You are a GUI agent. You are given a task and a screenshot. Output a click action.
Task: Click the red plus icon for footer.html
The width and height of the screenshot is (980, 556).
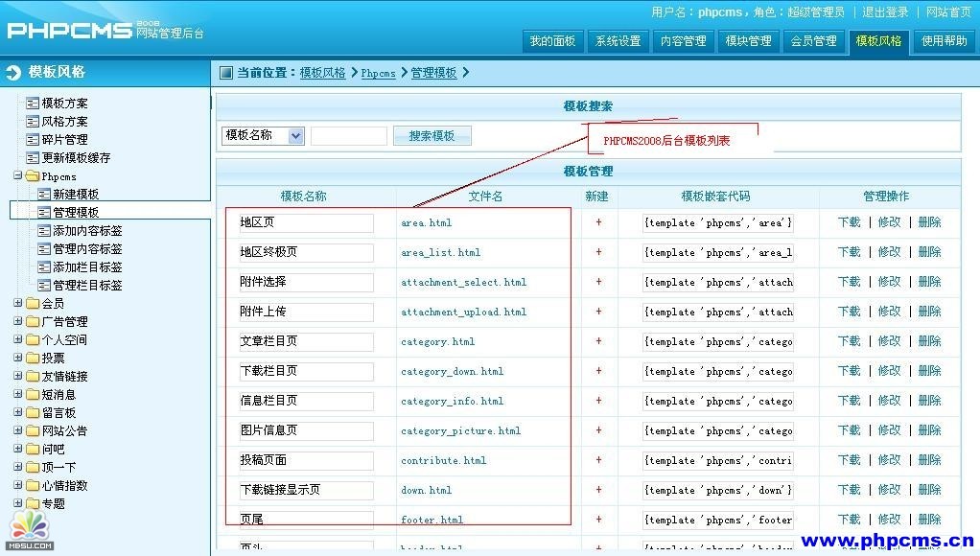[598, 520]
